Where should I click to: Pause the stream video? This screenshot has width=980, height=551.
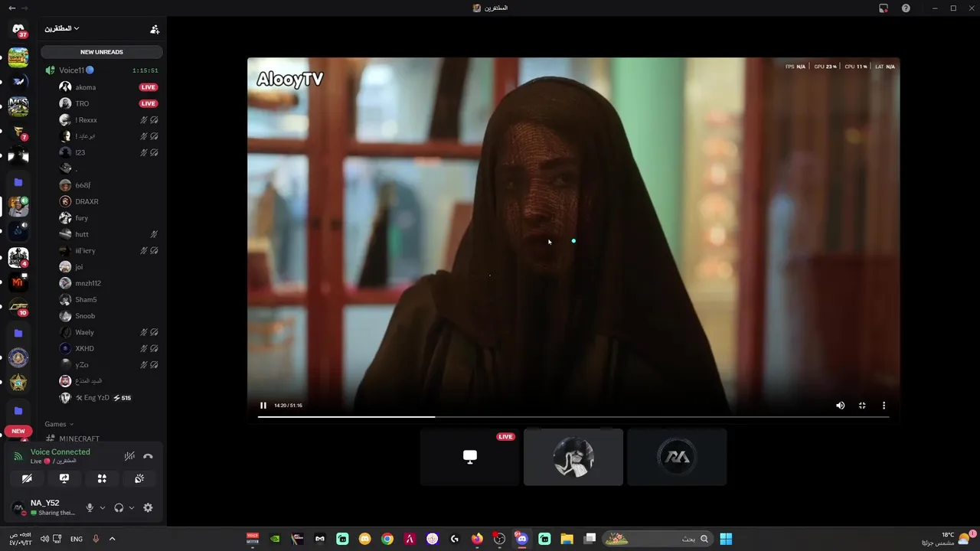[263, 406]
